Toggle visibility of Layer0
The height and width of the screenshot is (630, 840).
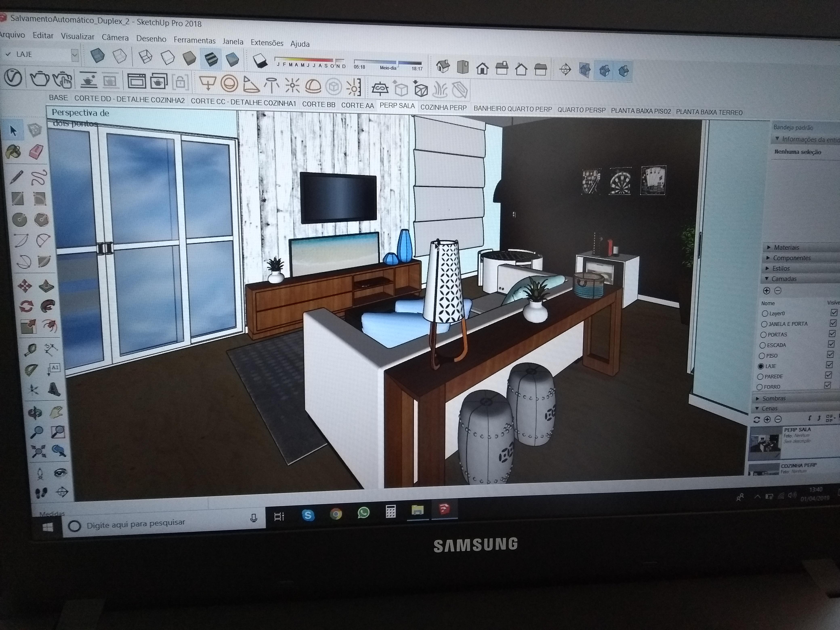click(x=834, y=313)
